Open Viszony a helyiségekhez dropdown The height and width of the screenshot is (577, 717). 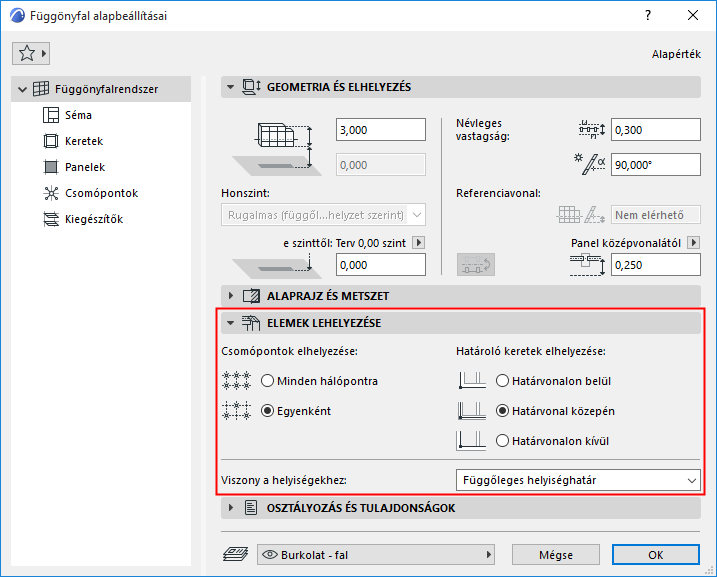point(578,480)
